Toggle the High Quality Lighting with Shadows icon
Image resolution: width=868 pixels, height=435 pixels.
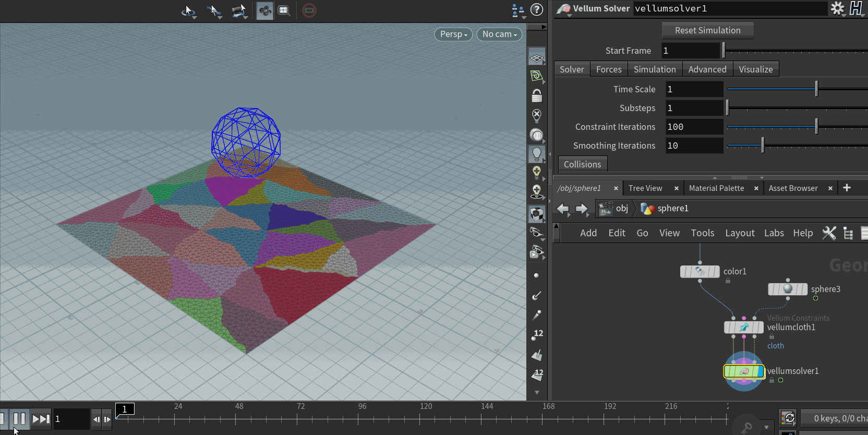(x=537, y=192)
